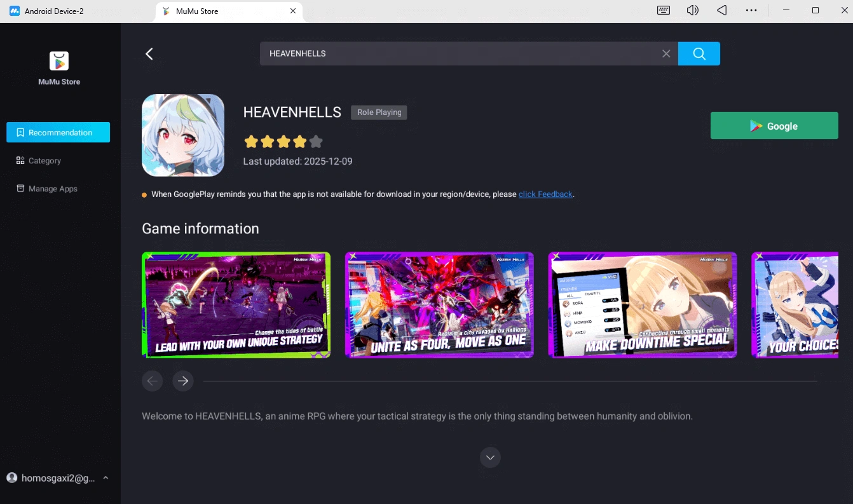Advance screenshots with the next arrow
Image resolution: width=853 pixels, height=504 pixels.
click(x=182, y=381)
